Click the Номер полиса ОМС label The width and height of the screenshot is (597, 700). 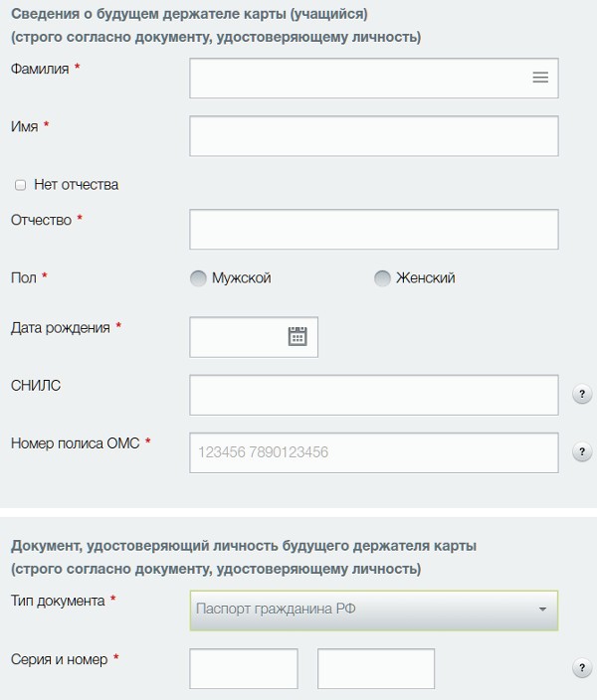tap(75, 443)
